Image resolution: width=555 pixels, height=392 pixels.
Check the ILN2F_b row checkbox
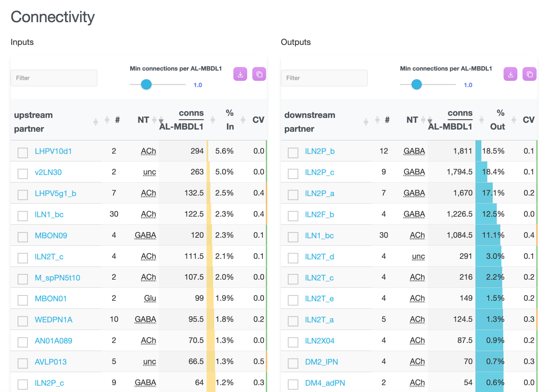coord(293,216)
